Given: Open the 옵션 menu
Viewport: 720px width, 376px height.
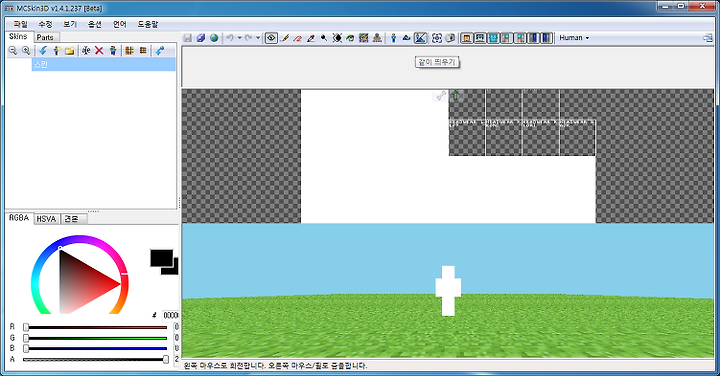Looking at the screenshot, I should [x=95, y=24].
